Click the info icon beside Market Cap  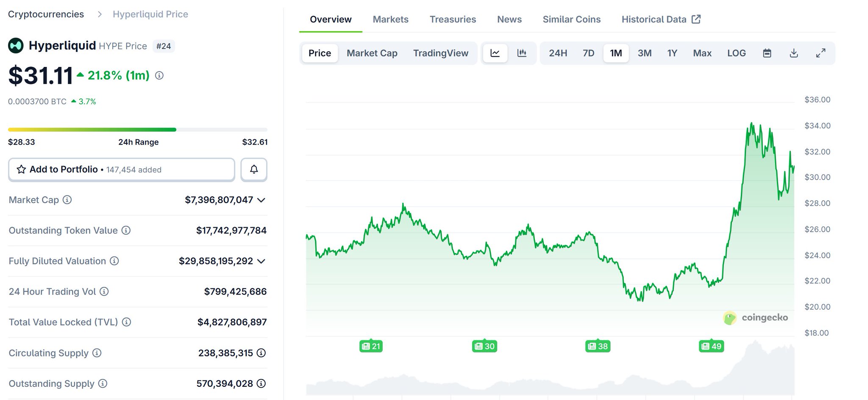(67, 200)
